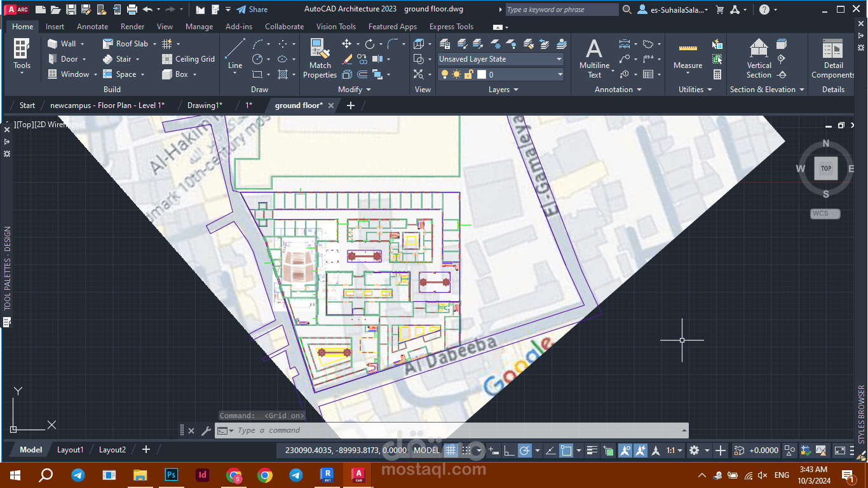868x488 pixels.
Task: Expand the Section & Elevation panel
Action: tap(767, 90)
